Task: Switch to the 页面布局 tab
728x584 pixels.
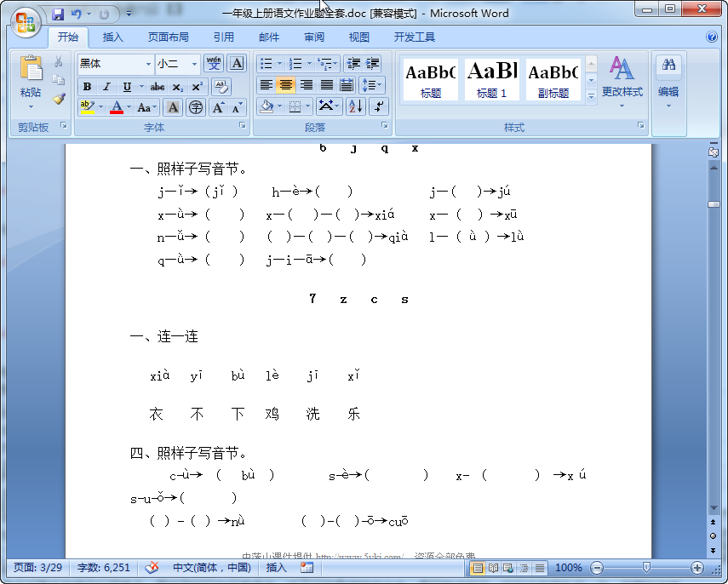Action: coord(168,37)
